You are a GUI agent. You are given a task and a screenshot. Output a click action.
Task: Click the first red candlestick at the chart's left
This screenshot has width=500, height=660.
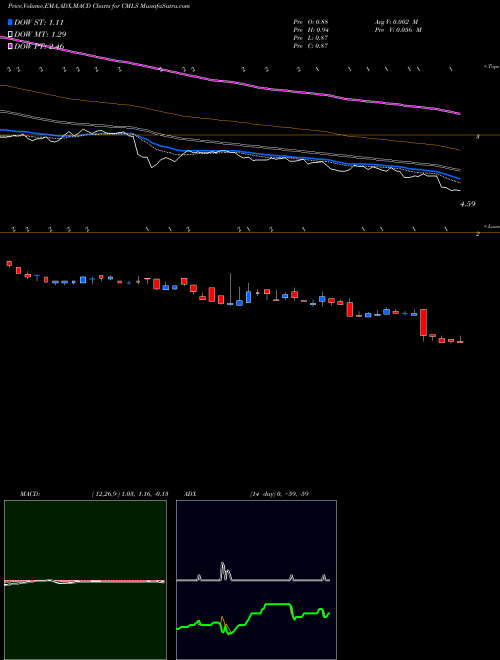(x=9, y=264)
